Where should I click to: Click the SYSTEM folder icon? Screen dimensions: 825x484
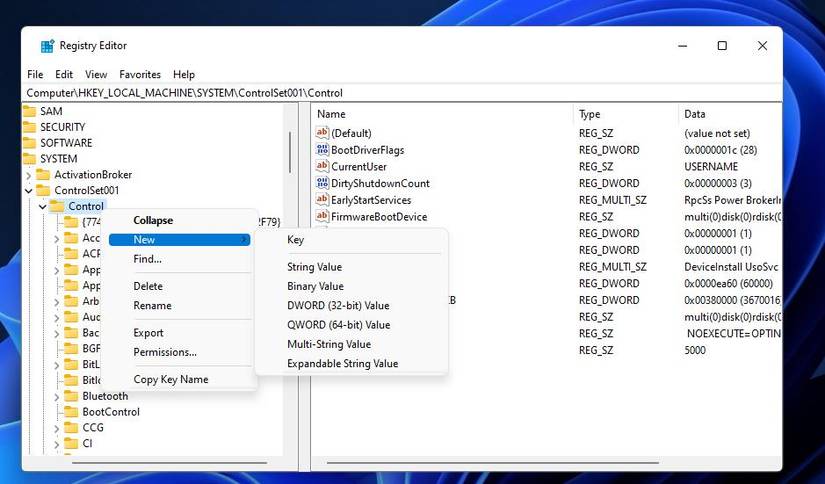coord(29,158)
